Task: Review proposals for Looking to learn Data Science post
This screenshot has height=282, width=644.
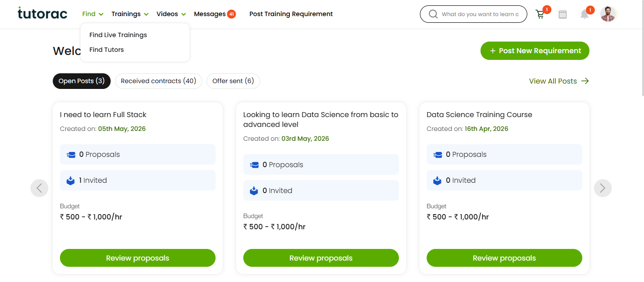Action: [x=321, y=258]
